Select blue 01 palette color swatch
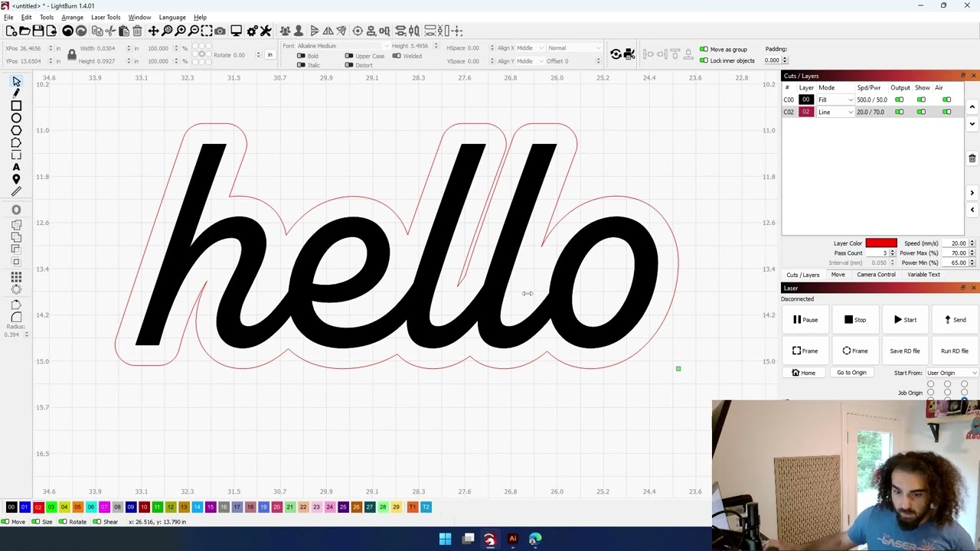Screen dimensions: 980x551 coord(24,507)
